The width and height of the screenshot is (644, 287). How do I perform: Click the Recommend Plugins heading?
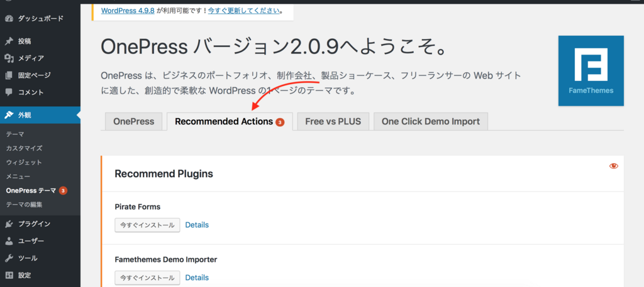[x=164, y=174]
